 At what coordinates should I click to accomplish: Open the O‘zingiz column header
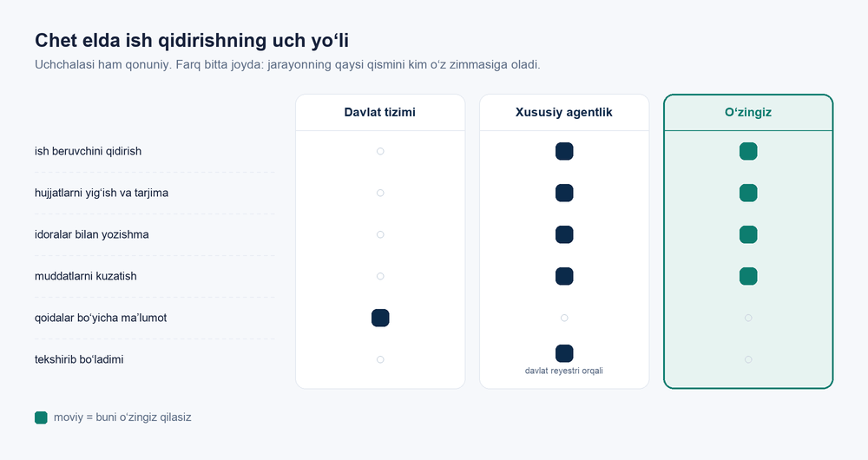point(748,112)
